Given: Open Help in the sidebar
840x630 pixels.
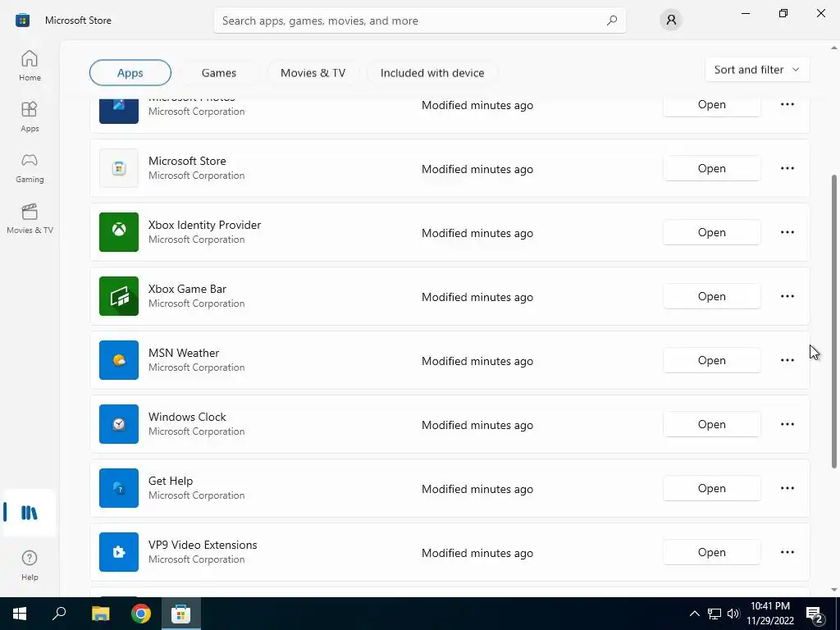Looking at the screenshot, I should tap(30, 564).
